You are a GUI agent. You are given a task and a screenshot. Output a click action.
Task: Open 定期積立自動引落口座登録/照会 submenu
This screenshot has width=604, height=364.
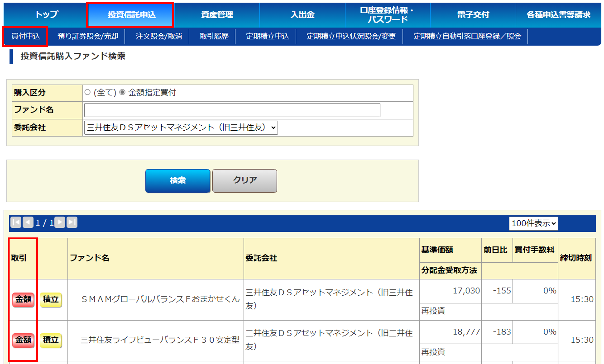[467, 36]
